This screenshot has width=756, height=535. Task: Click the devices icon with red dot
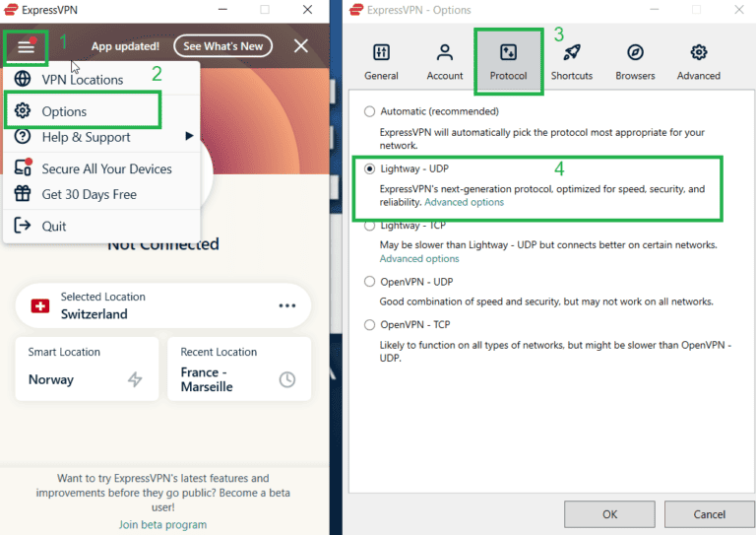tap(23, 167)
